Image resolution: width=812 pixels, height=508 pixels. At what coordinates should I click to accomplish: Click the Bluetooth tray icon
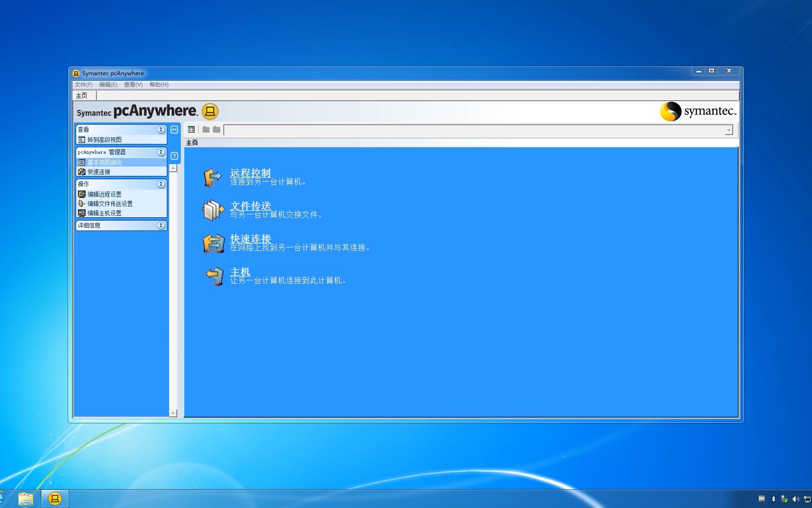tap(773, 499)
